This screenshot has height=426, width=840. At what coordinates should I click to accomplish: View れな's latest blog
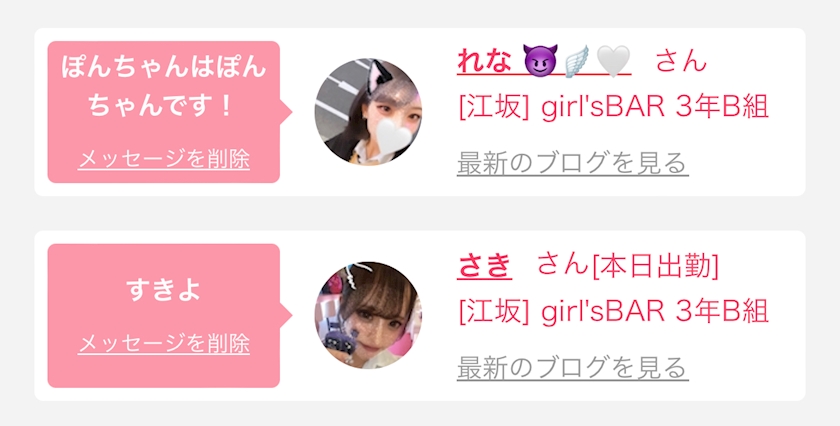tap(573, 163)
